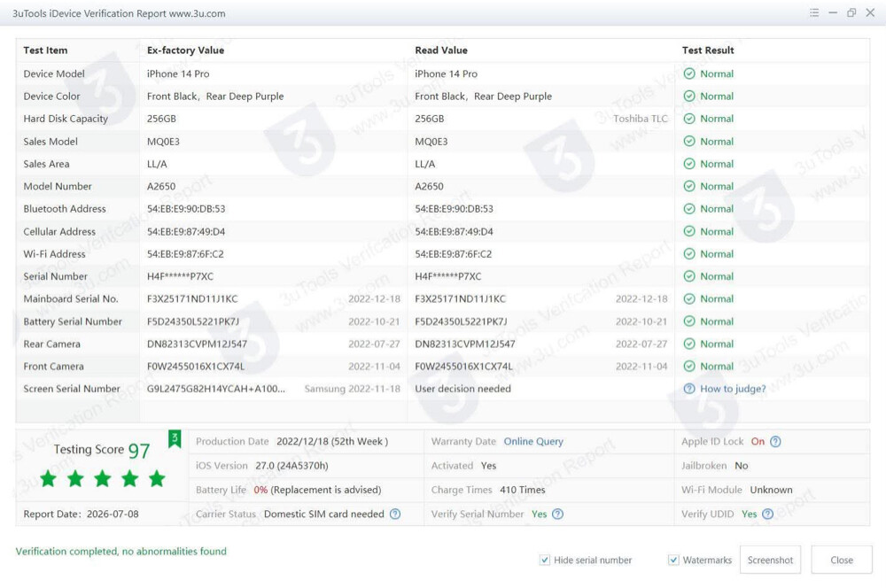Click Normal check icon for Sales Model
This screenshot has height=588, width=886.
[688, 141]
